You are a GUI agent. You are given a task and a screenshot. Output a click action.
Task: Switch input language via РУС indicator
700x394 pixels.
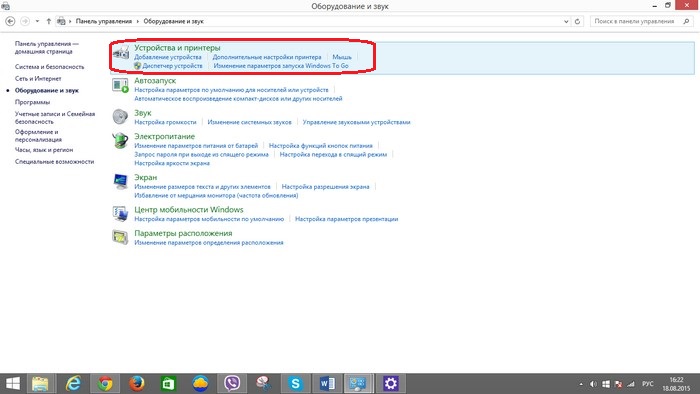click(x=647, y=384)
